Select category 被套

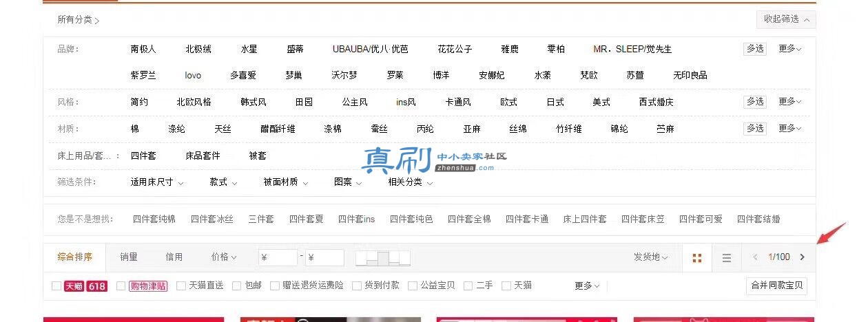click(258, 155)
